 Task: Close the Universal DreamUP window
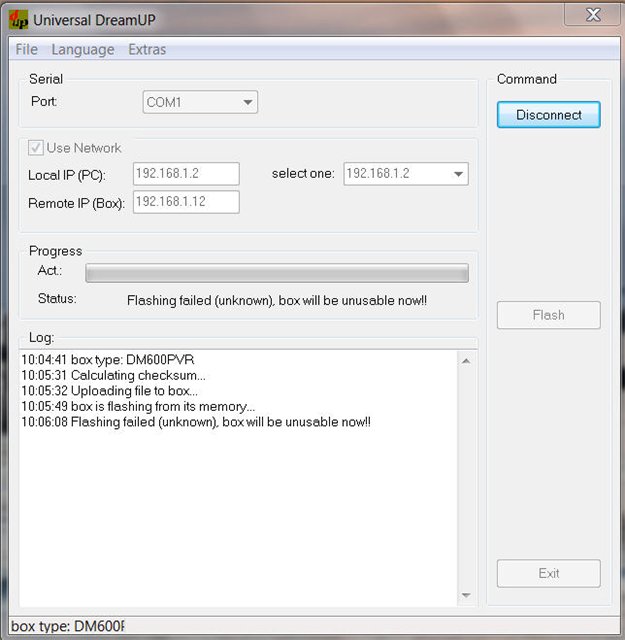point(592,15)
